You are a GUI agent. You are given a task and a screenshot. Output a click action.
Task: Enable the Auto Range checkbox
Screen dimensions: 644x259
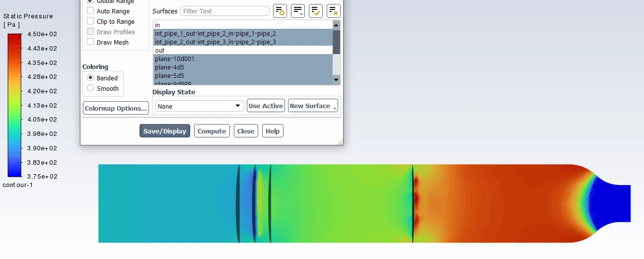pos(90,11)
